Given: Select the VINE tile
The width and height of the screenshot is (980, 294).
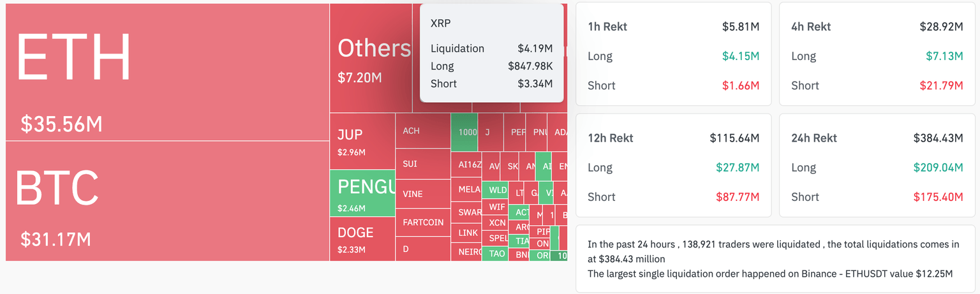Looking at the screenshot, I should 422,194.
